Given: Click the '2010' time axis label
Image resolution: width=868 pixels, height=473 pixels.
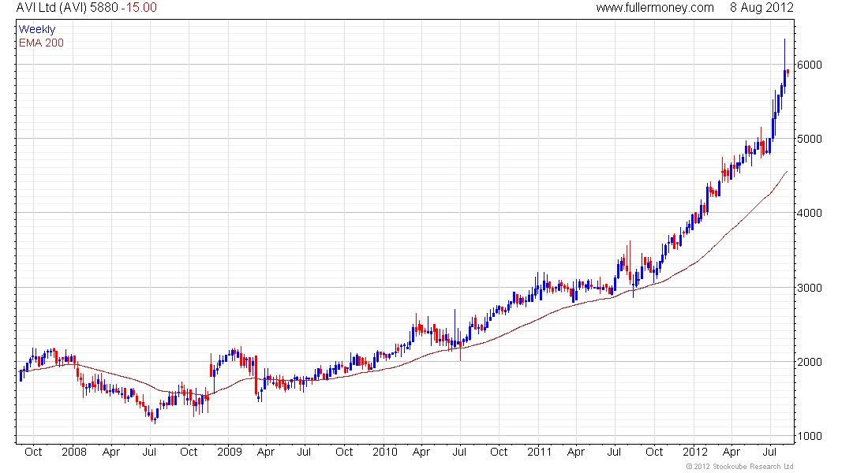Looking at the screenshot, I should click(385, 452).
